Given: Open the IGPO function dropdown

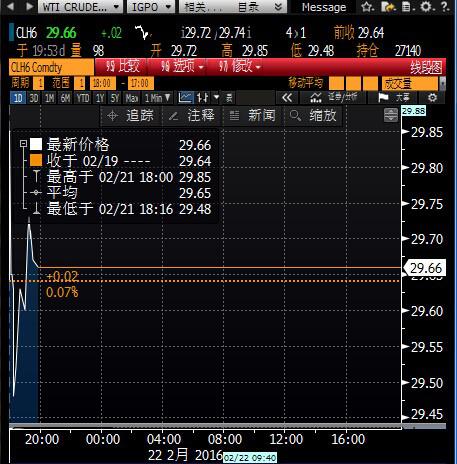Looking at the screenshot, I should [151, 7].
